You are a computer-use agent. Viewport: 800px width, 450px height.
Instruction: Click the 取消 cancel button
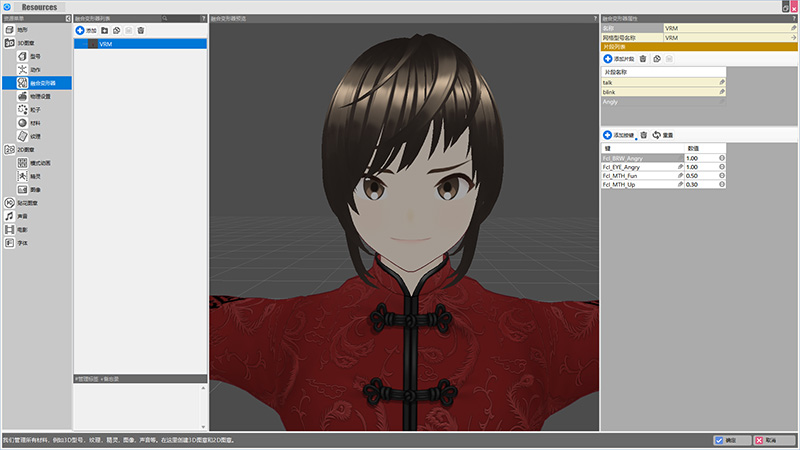coord(775,440)
